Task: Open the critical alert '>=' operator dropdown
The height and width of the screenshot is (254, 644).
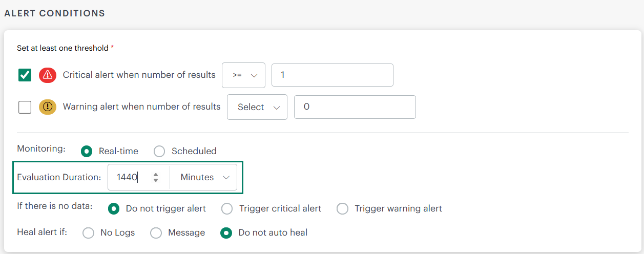Action: (x=243, y=75)
